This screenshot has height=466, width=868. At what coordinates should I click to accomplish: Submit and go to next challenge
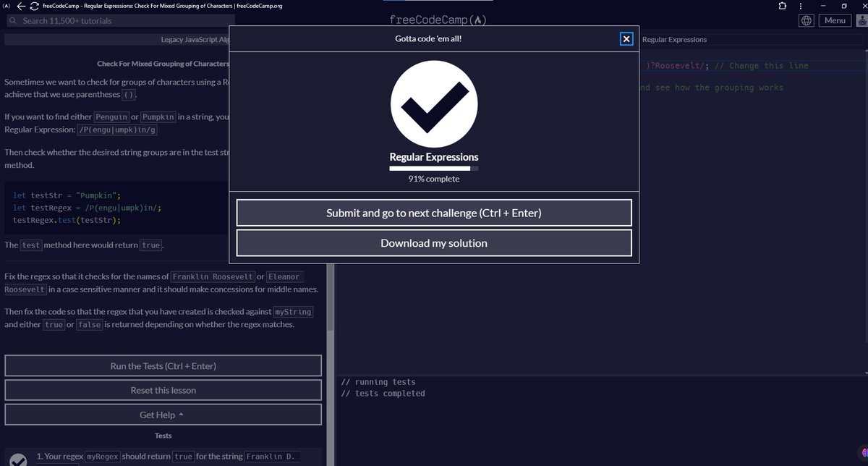pyautogui.click(x=434, y=213)
